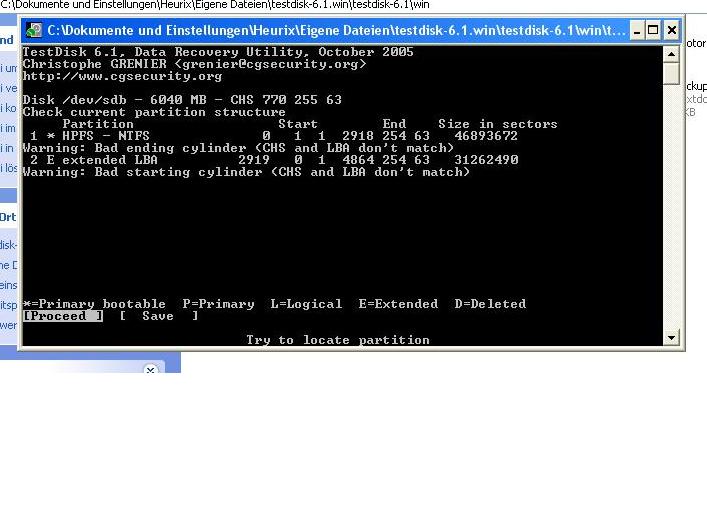The height and width of the screenshot is (512, 707).
Task: Select the highlighted Proceed option
Action: pos(63,316)
